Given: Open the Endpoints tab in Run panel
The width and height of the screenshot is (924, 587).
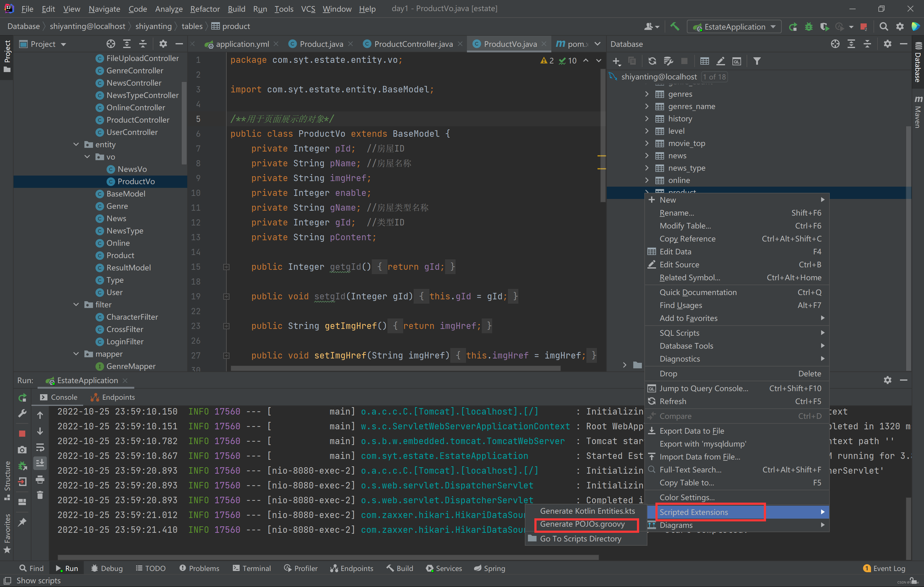Looking at the screenshot, I should click(113, 397).
